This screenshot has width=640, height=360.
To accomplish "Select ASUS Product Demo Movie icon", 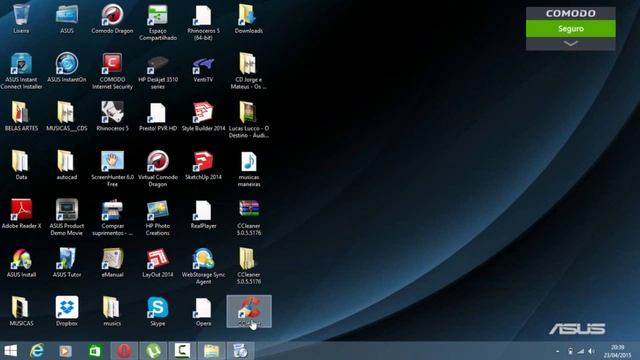I will click(67, 217).
